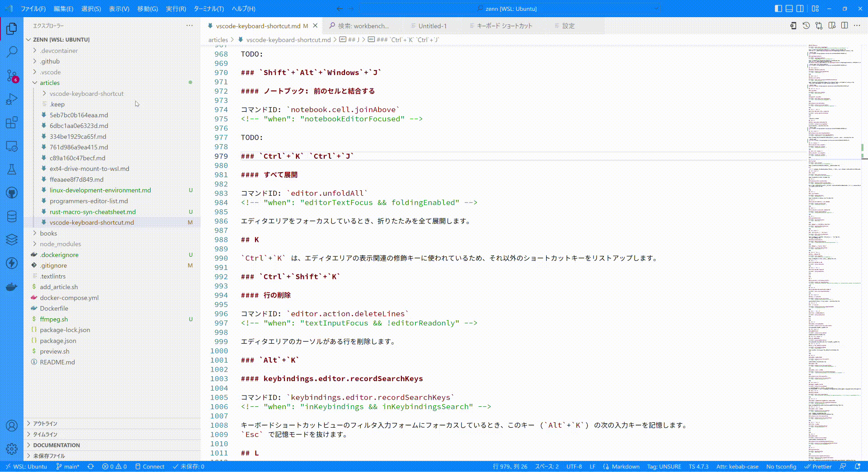Click main* branch in status bar
The image size is (868, 472).
tap(68, 467)
